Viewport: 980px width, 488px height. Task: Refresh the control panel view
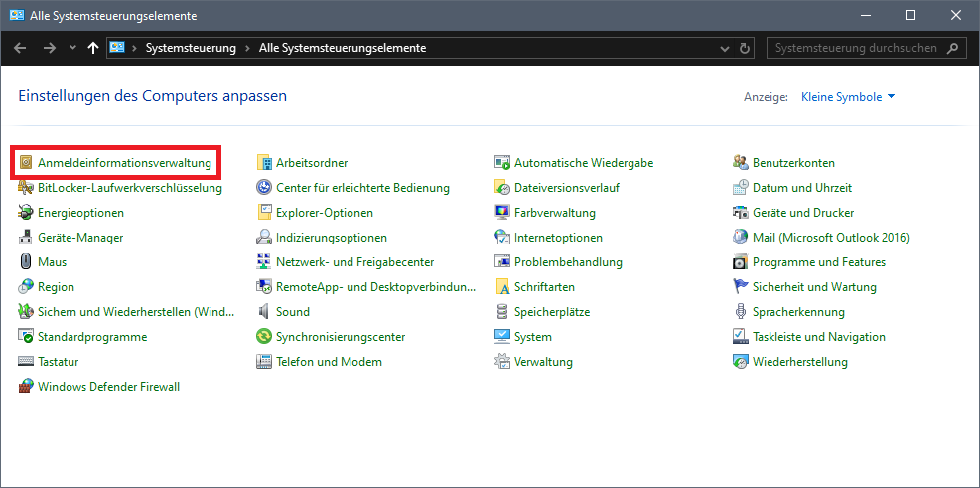pyautogui.click(x=744, y=48)
